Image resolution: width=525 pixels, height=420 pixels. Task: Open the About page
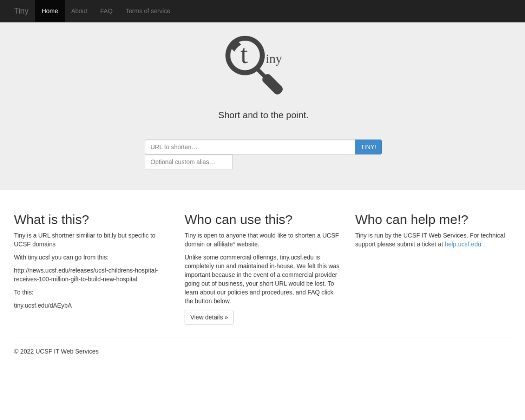pyautogui.click(x=79, y=11)
